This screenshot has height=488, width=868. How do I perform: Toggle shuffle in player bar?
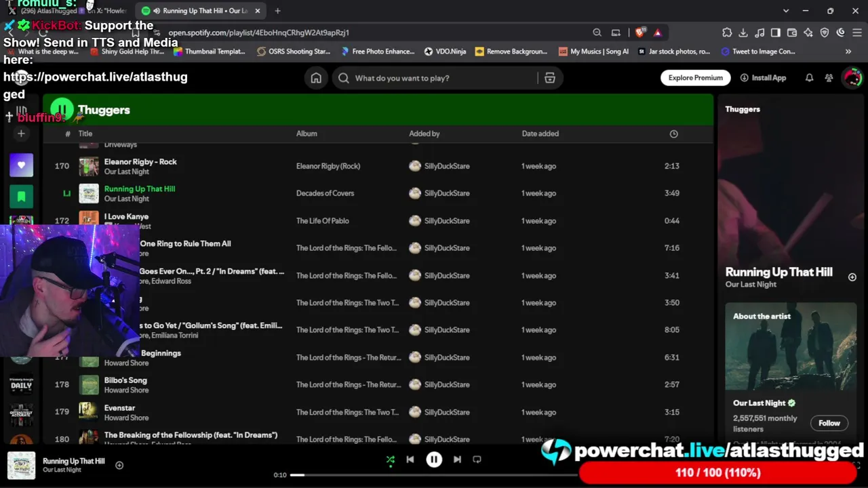(390, 460)
